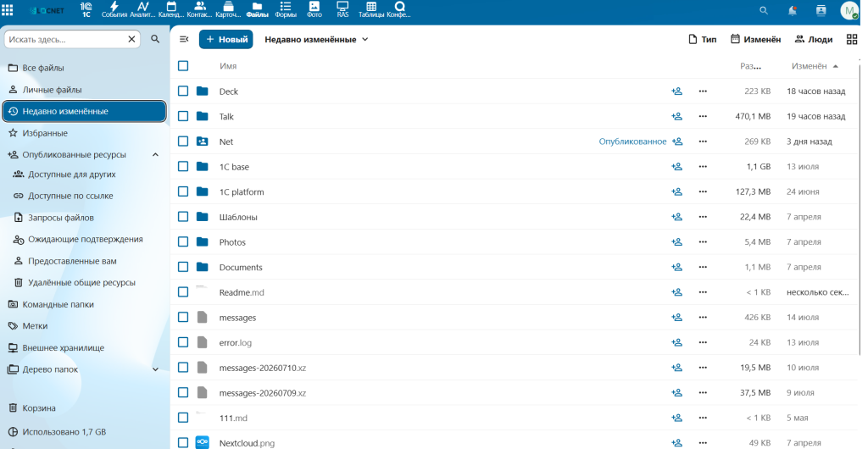Check the box next to Readme.md
868x449 pixels.
click(x=183, y=292)
